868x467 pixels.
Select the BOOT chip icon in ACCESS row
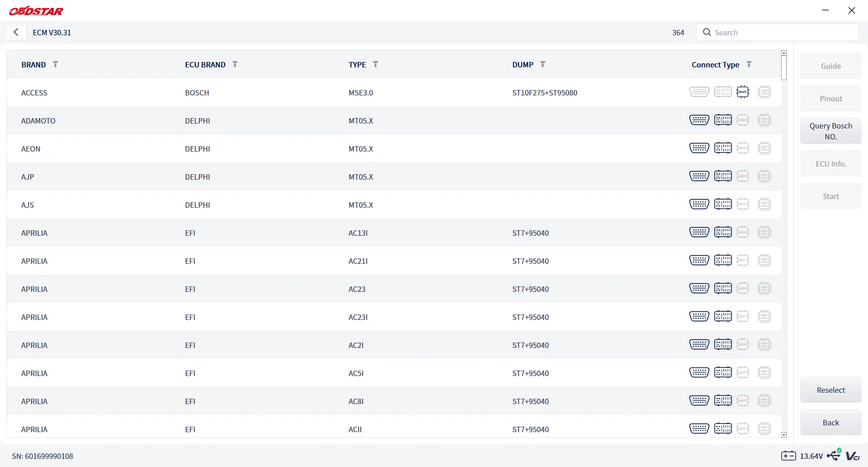[x=743, y=92]
